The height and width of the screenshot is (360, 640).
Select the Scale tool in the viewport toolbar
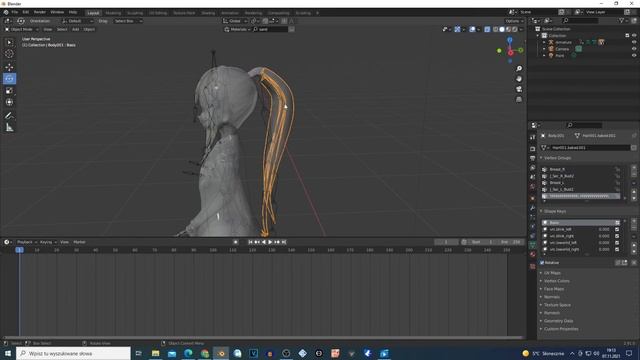point(9,91)
